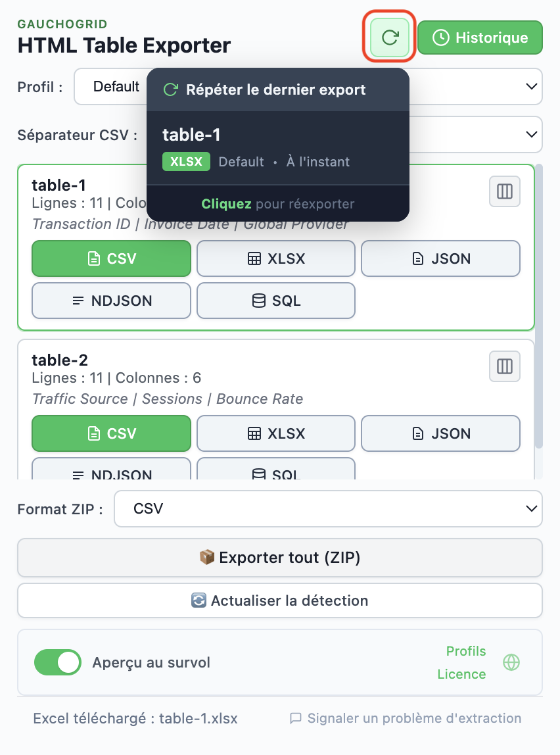Click the globe language icon

511,662
